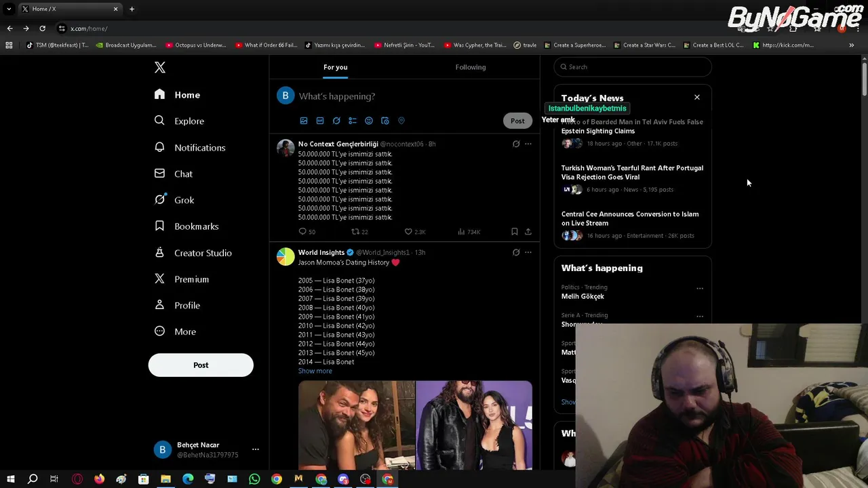Image resolution: width=868 pixels, height=488 pixels.
Task: Open new browser tab with plus
Action: [132, 9]
